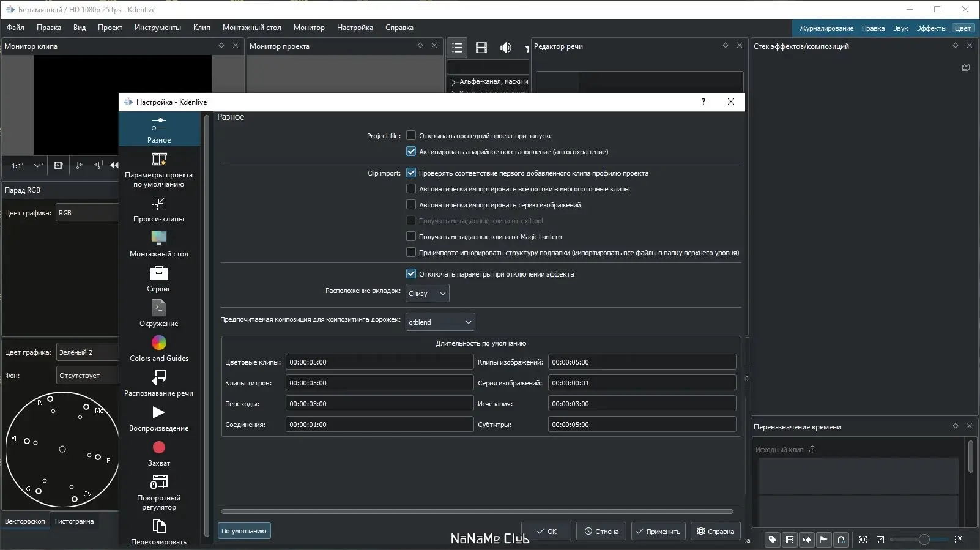Open Монтажный стол settings page

pyautogui.click(x=159, y=243)
